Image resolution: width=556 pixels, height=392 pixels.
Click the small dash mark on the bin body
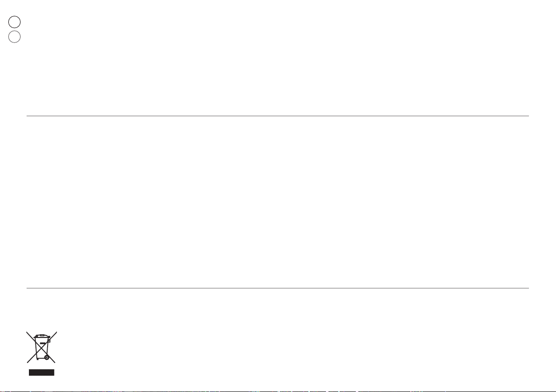coord(42,343)
